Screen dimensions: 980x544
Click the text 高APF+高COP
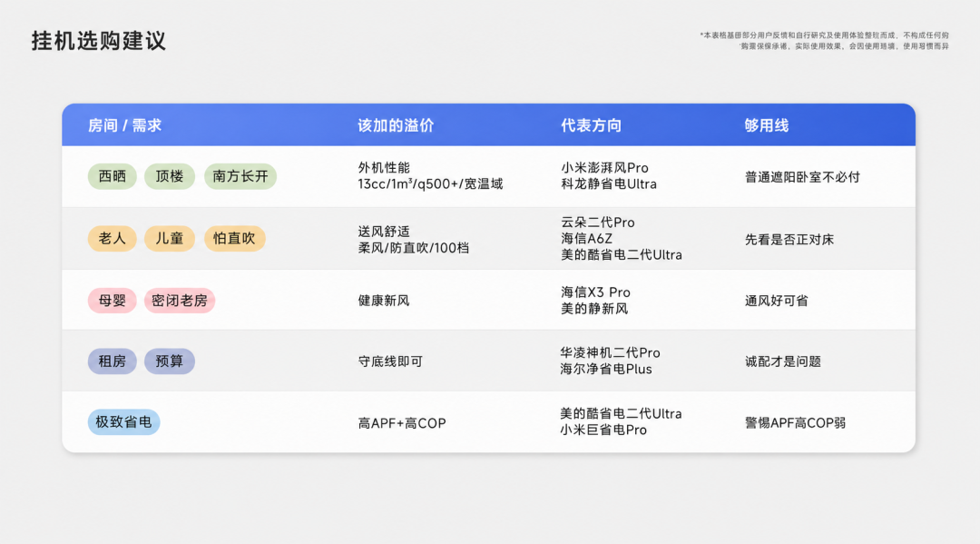click(x=402, y=423)
